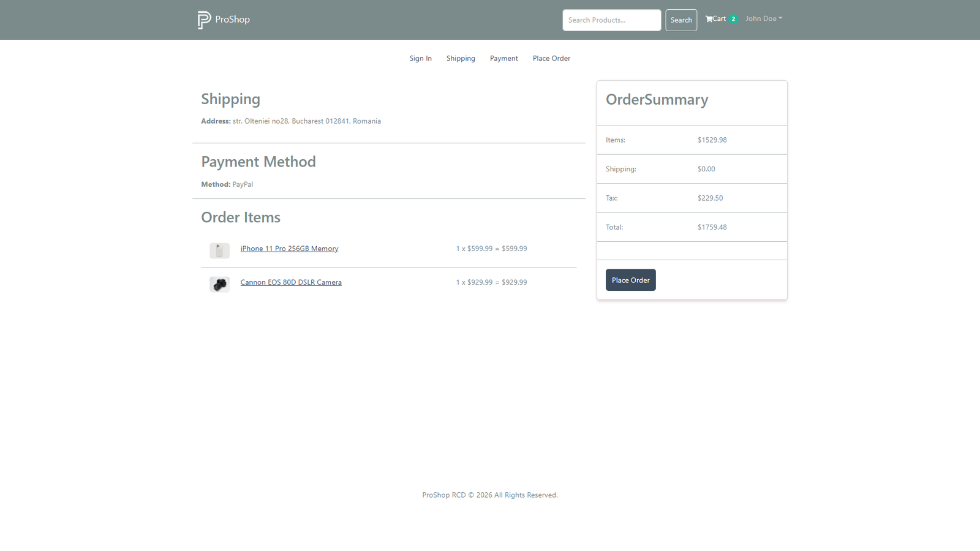Select the shipping cost $0.00
Viewport: 980px width, 551px height.
coord(706,169)
